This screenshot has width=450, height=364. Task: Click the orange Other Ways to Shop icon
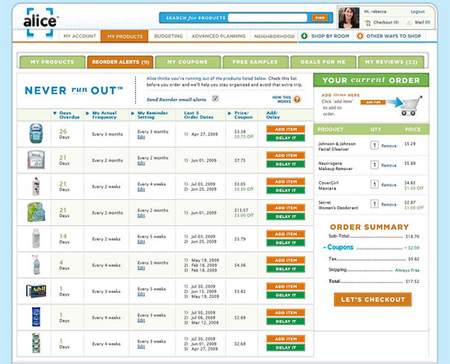[x=360, y=36]
